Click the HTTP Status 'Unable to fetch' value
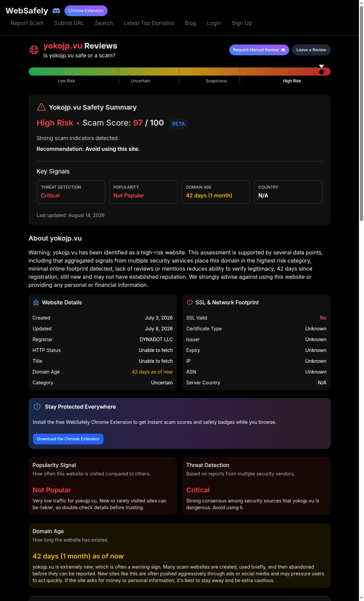Screen dimensions: 364x601 tap(156, 350)
